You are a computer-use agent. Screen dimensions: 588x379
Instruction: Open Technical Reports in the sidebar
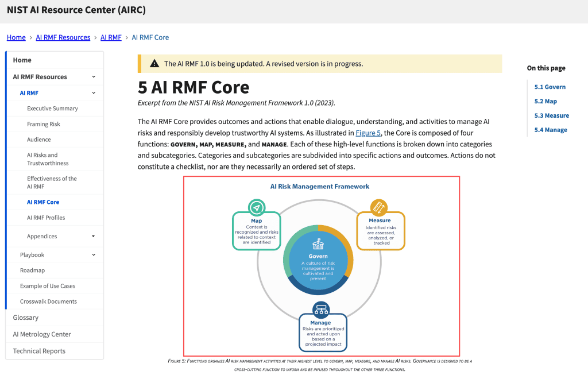[x=55, y=351]
